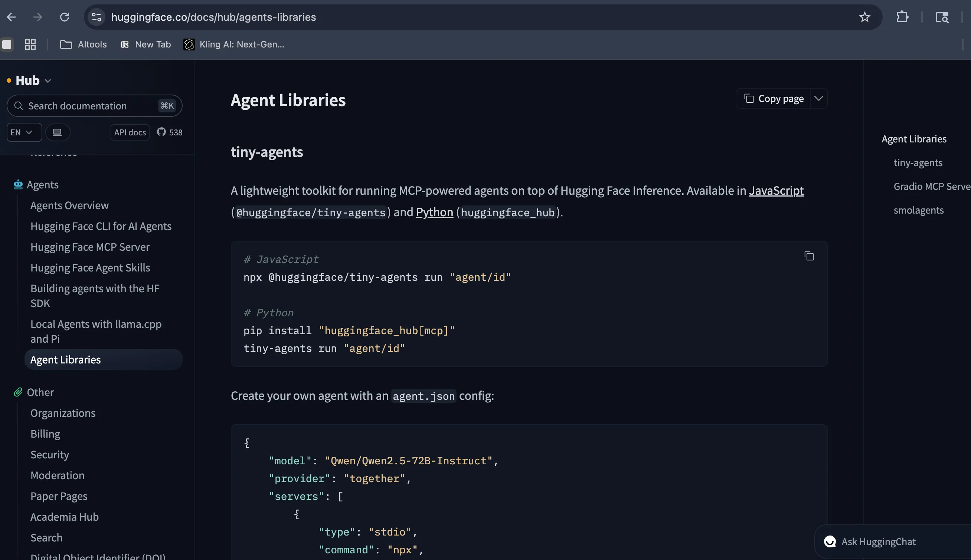Click the tiny-agents heading
Viewport: 971px width, 560px height.
[267, 152]
